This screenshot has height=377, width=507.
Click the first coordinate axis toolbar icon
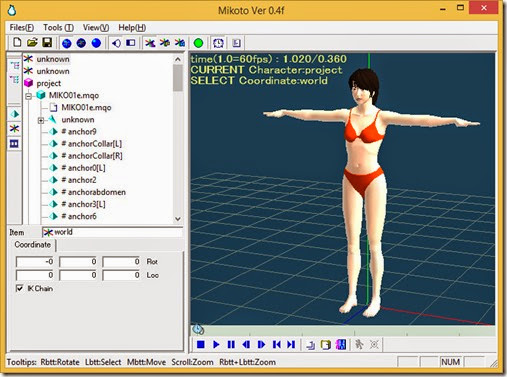click(150, 43)
